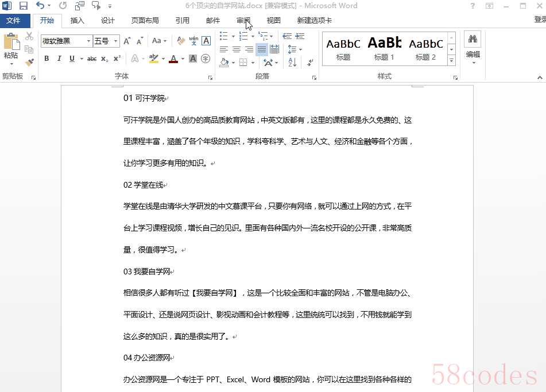The width and height of the screenshot is (546, 392).
Task: Click the Borders icon
Action: [x=243, y=63]
